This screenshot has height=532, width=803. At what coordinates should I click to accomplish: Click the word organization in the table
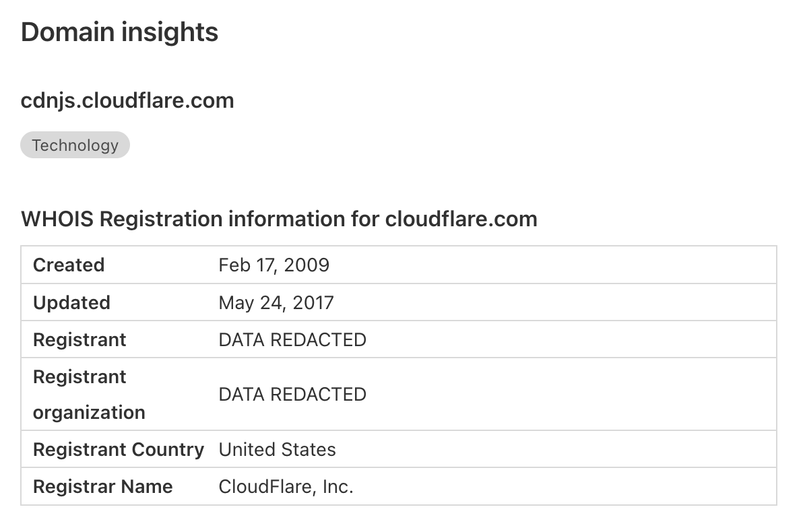[89, 413]
